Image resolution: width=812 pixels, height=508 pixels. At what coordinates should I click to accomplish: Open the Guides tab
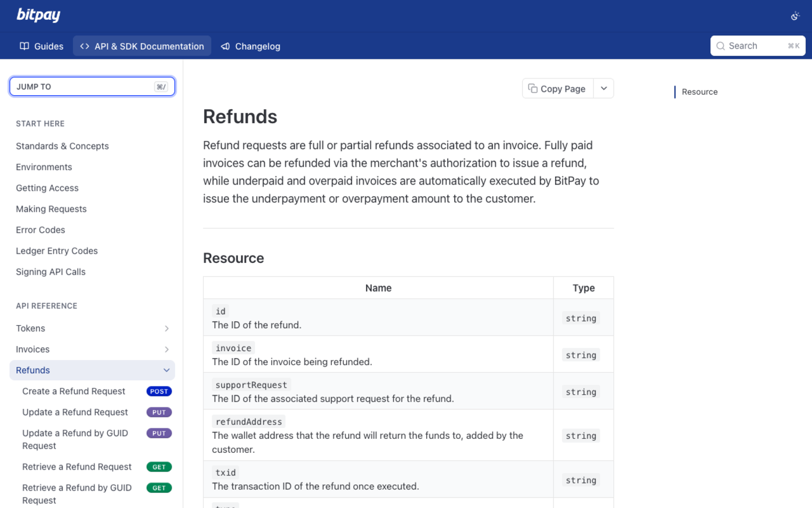(42, 46)
